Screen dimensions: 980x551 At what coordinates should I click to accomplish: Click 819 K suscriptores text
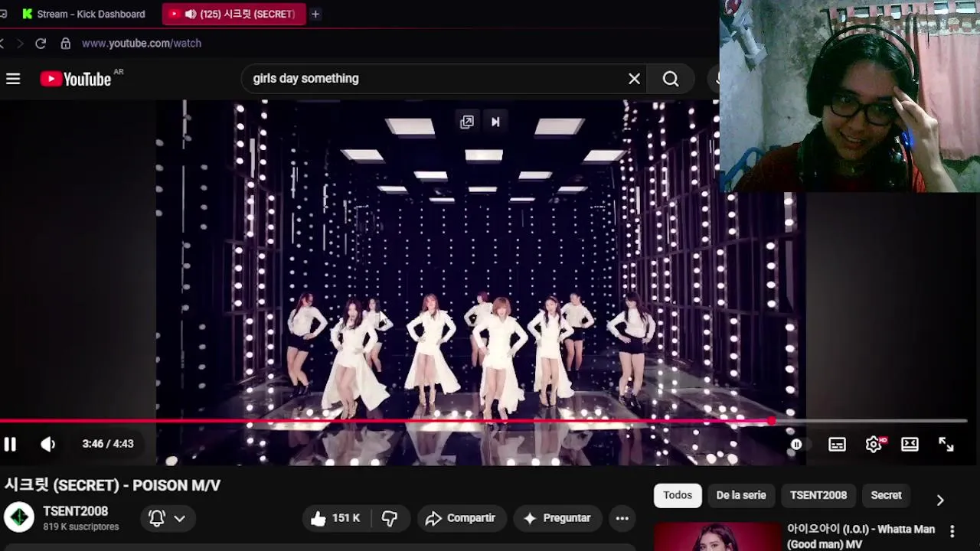point(81,527)
